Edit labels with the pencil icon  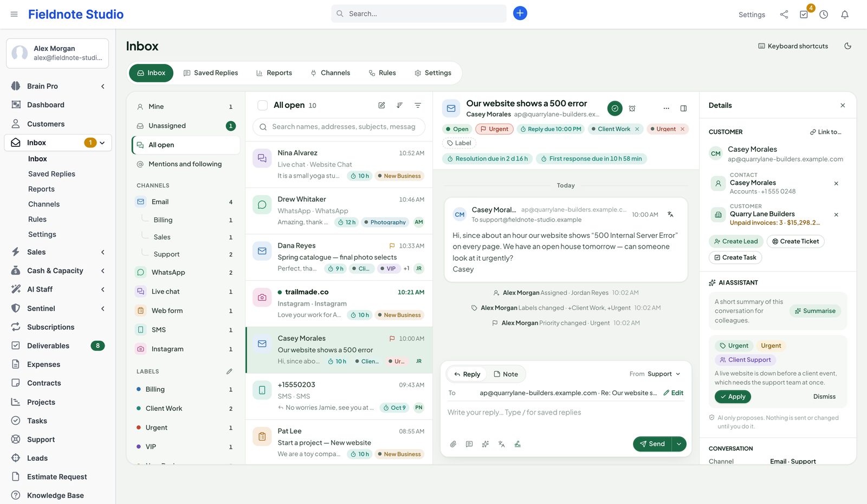[229, 372]
